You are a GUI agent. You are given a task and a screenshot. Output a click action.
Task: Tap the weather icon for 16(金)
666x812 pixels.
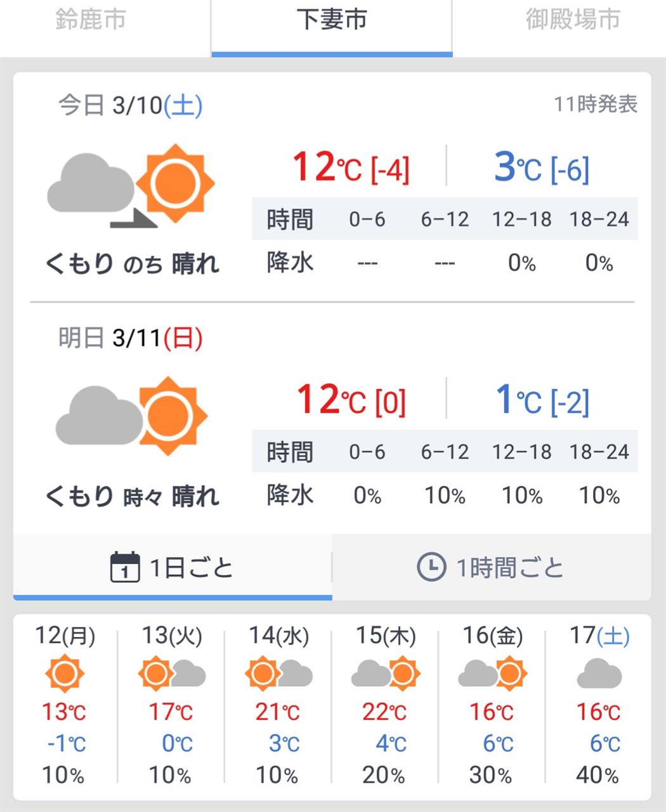493,674
